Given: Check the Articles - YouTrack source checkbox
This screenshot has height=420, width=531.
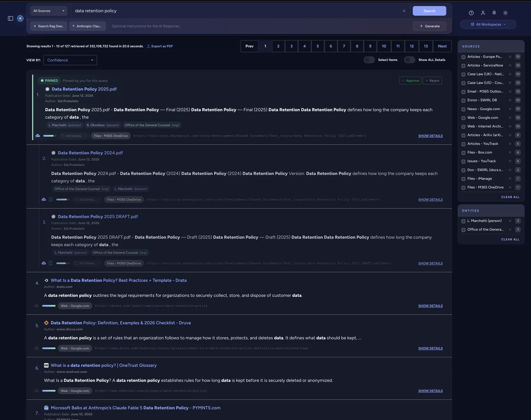Looking at the screenshot, I should (x=463, y=144).
